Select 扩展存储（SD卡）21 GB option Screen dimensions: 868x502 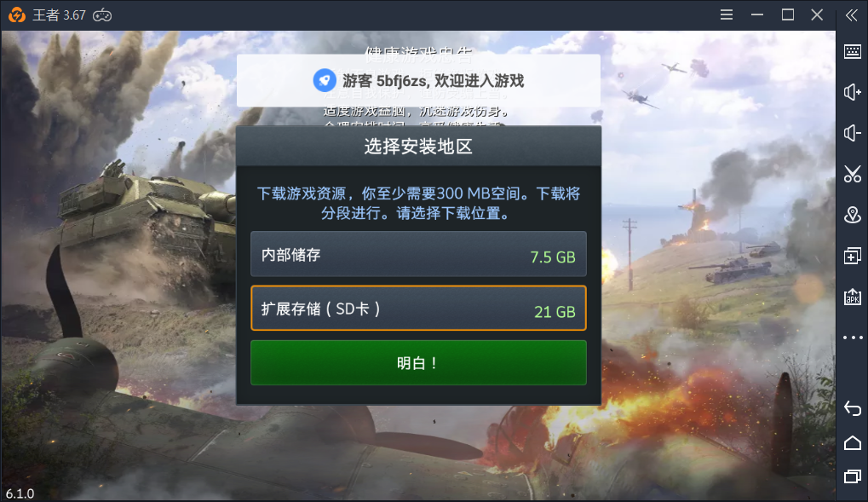click(418, 308)
